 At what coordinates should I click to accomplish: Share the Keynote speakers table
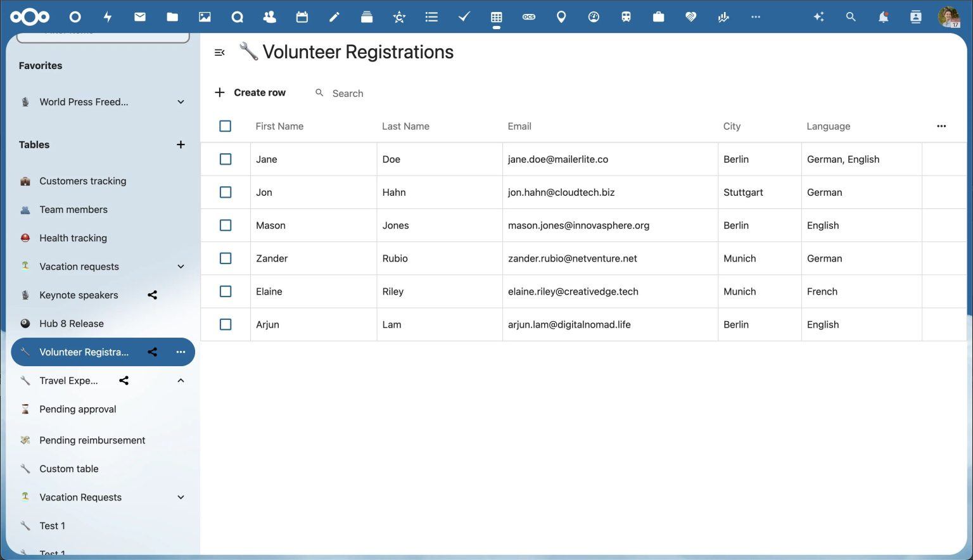(152, 295)
